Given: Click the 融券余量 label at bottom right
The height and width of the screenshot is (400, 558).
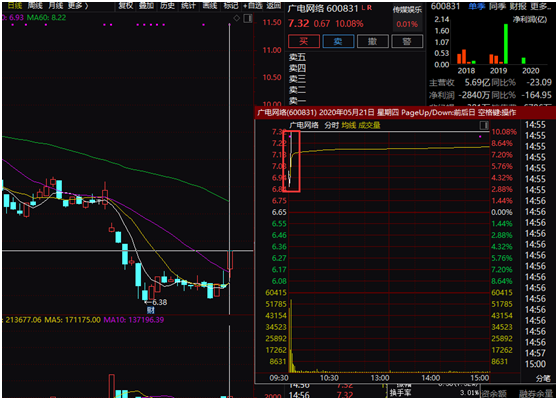Looking at the screenshot, I should [535, 393].
